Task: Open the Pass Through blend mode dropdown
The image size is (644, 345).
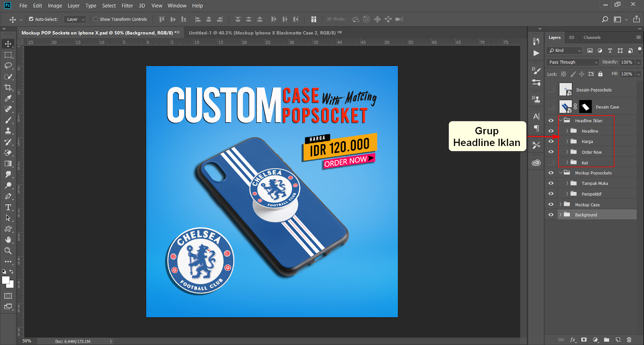Action: click(x=573, y=62)
